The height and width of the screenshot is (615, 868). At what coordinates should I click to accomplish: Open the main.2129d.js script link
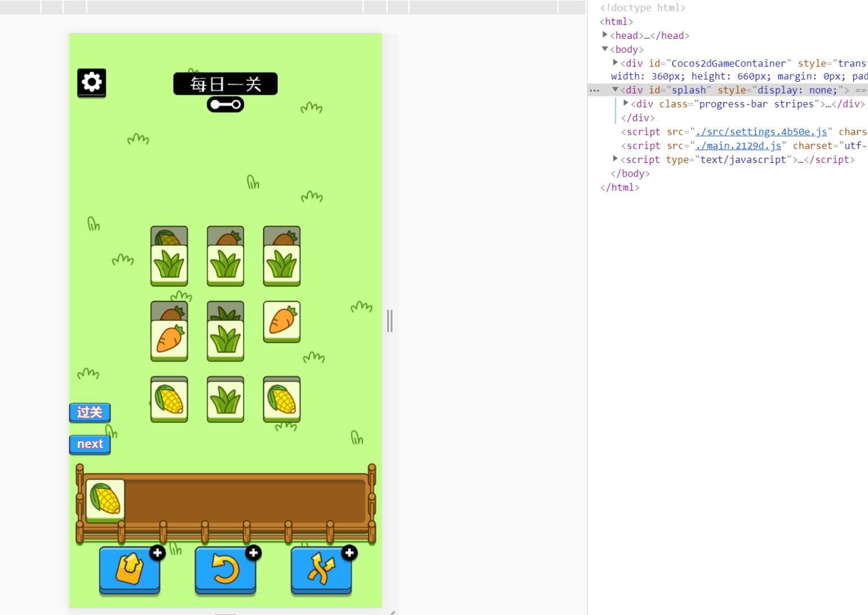click(x=738, y=145)
